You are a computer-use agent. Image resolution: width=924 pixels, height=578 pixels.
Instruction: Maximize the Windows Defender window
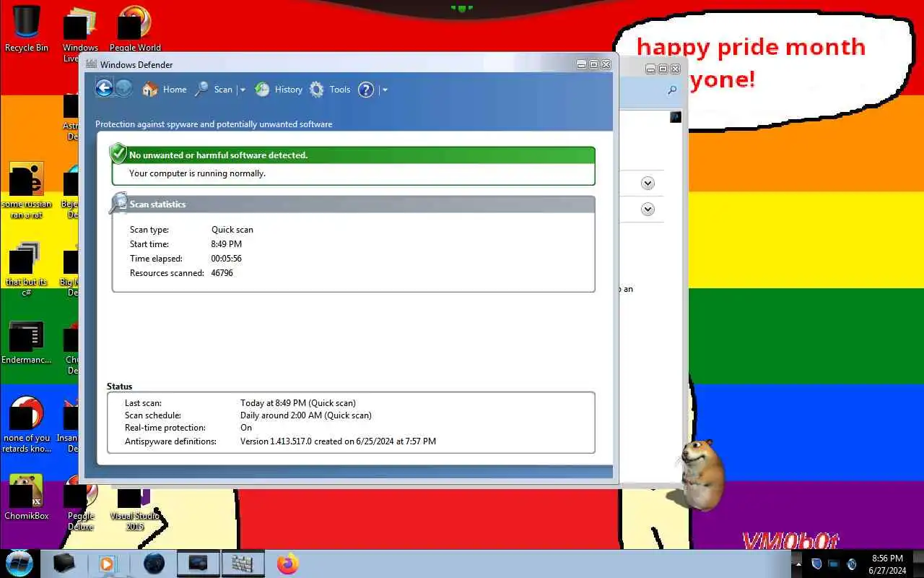(x=593, y=64)
